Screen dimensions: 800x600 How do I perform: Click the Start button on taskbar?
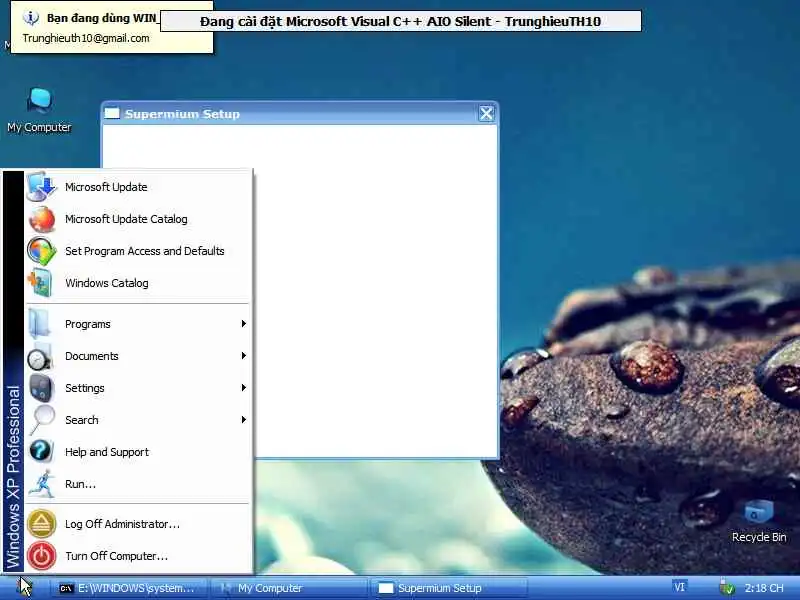coord(24,588)
